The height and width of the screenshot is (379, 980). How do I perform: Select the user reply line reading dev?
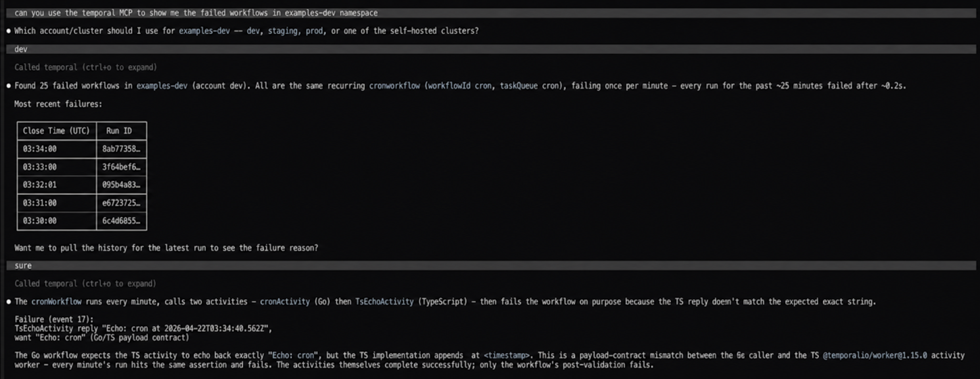point(491,49)
